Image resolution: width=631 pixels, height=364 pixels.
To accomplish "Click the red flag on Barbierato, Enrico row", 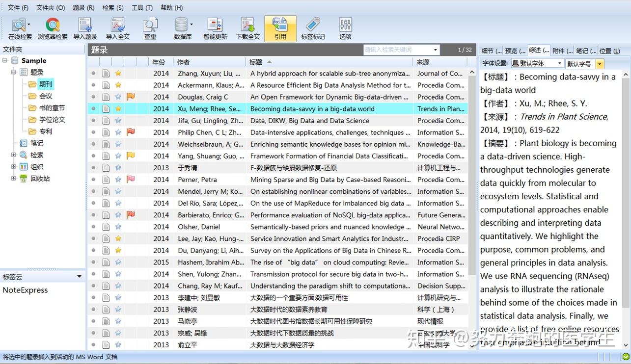I will click(x=131, y=215).
